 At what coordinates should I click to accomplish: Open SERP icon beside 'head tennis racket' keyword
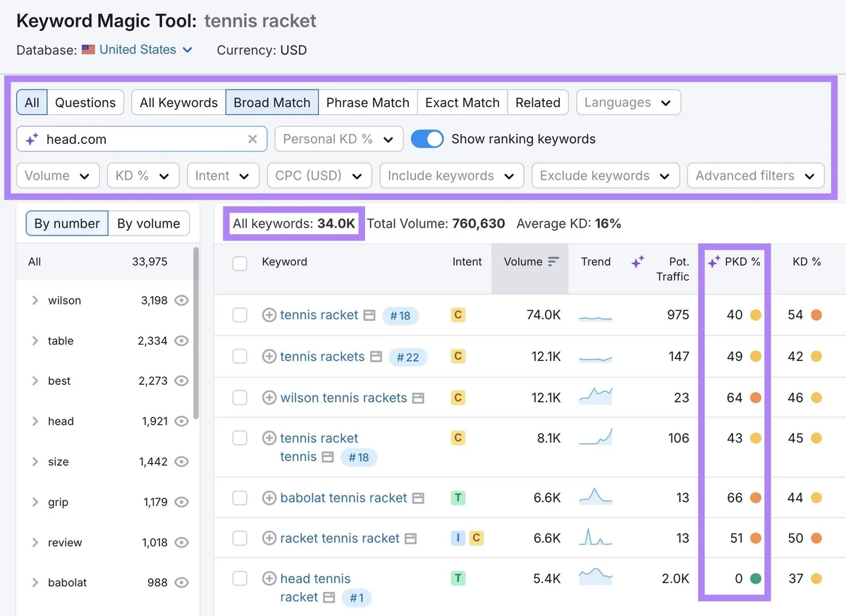point(329,597)
